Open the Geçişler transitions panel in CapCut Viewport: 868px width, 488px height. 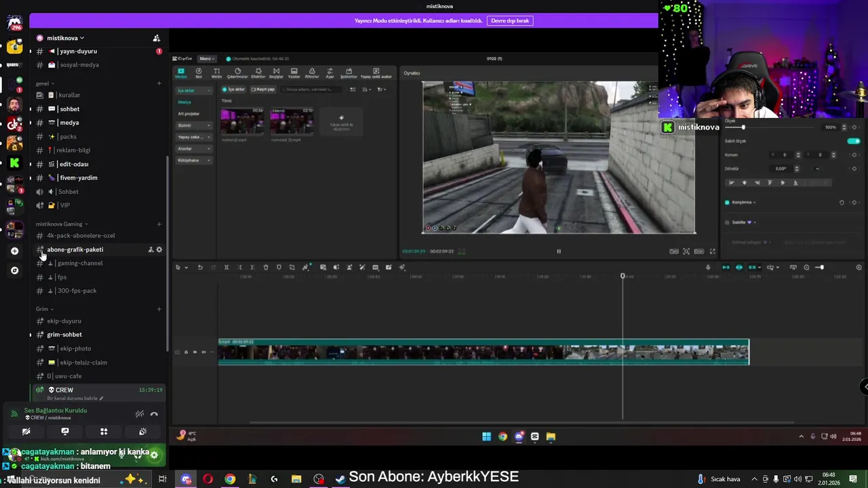tap(276, 73)
